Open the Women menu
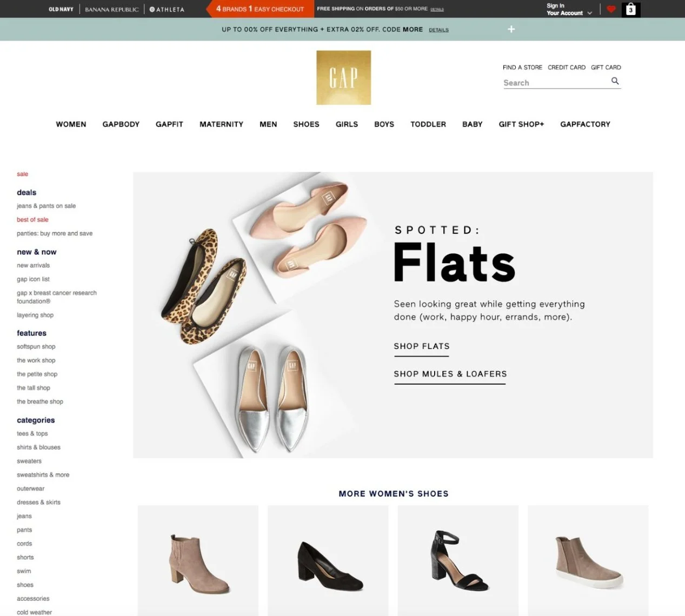Screen dimensions: 685x616 pos(71,124)
